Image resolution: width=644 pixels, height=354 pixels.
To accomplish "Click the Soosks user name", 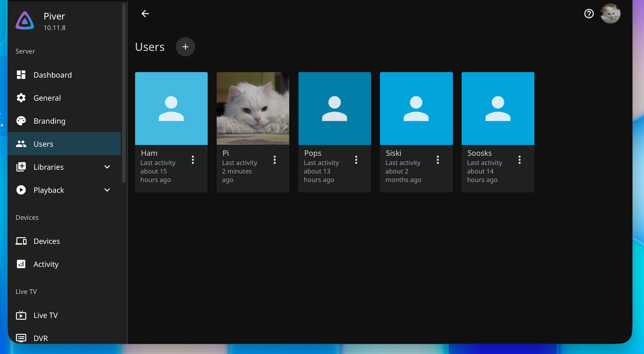I will [480, 153].
